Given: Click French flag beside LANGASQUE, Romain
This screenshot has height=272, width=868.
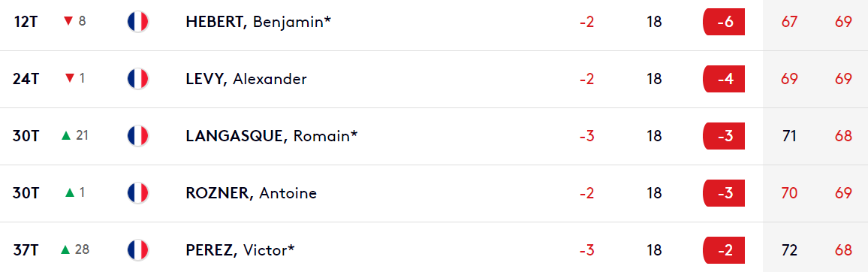Looking at the screenshot, I should point(138,136).
